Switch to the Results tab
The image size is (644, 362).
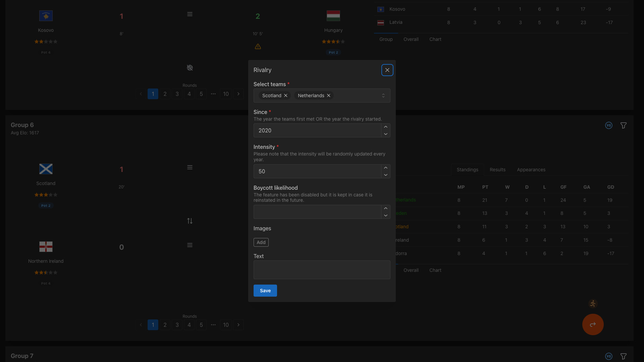tap(497, 170)
